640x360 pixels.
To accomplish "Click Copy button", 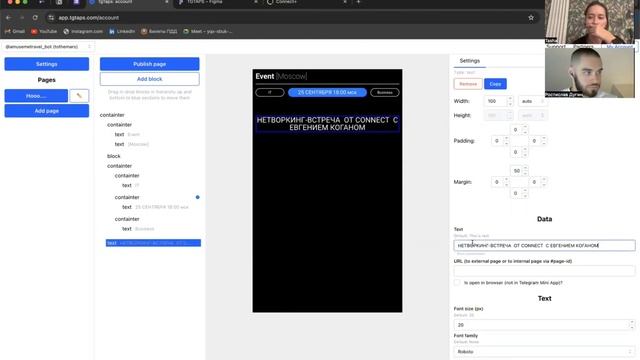I will [495, 84].
